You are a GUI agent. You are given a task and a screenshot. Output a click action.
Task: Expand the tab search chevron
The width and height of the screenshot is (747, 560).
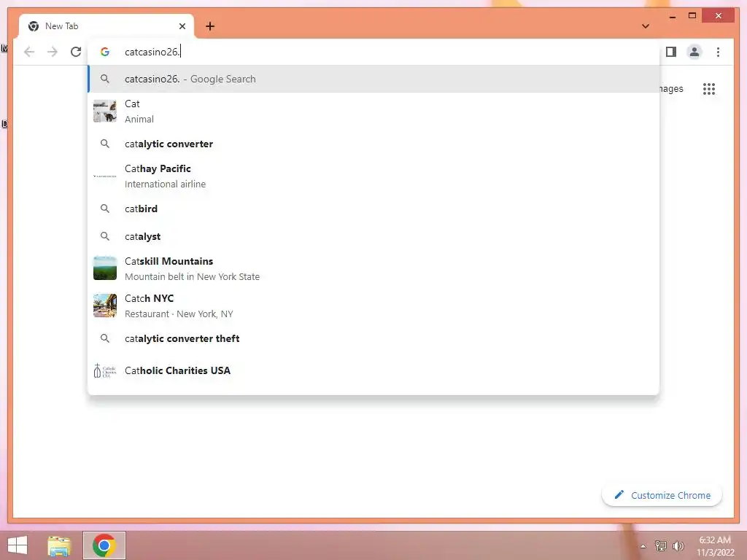pyautogui.click(x=645, y=26)
